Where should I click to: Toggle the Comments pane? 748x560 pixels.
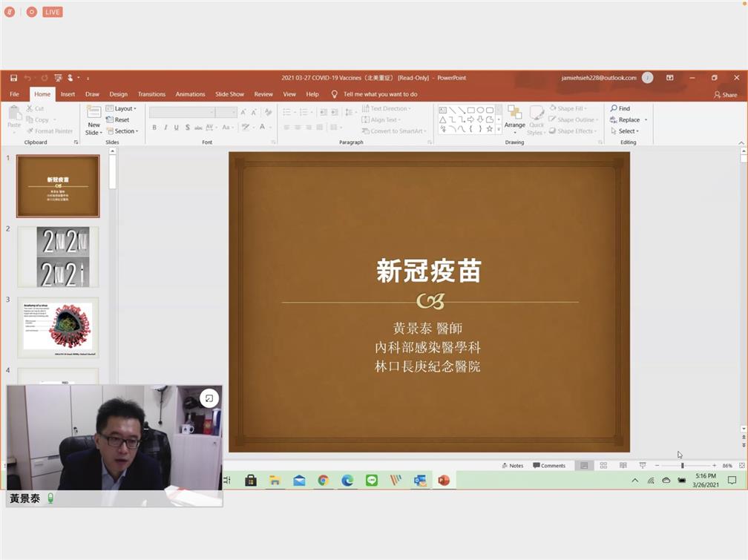549,466
